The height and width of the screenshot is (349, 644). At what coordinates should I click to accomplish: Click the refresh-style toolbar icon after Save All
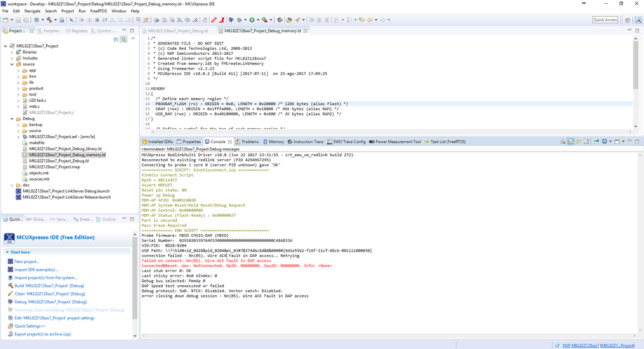(37, 20)
